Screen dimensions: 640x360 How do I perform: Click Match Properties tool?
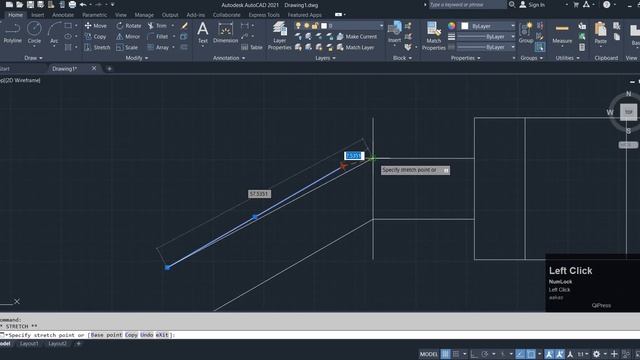pyautogui.click(x=433, y=36)
